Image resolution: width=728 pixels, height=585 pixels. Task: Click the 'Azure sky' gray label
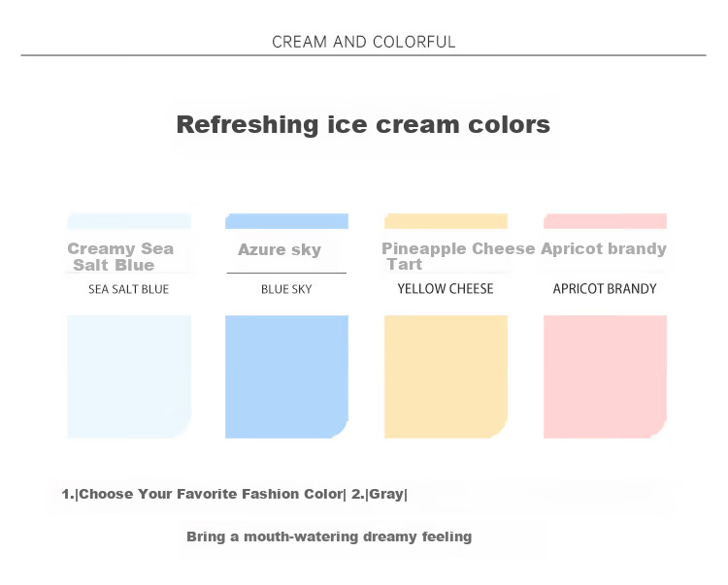(280, 249)
